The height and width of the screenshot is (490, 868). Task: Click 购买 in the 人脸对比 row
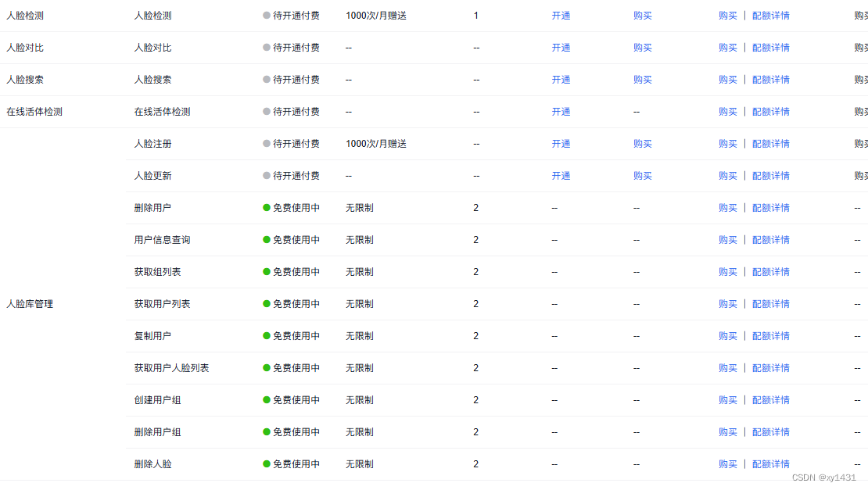pyautogui.click(x=643, y=47)
